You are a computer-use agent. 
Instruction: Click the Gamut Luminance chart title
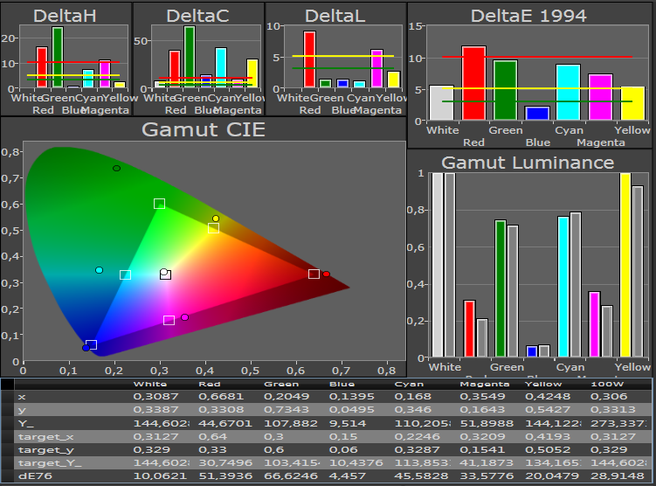tap(528, 162)
